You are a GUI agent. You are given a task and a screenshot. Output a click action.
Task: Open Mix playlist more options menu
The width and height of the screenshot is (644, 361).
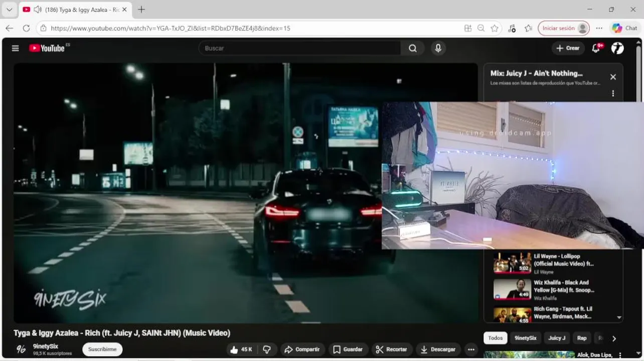[x=613, y=93]
